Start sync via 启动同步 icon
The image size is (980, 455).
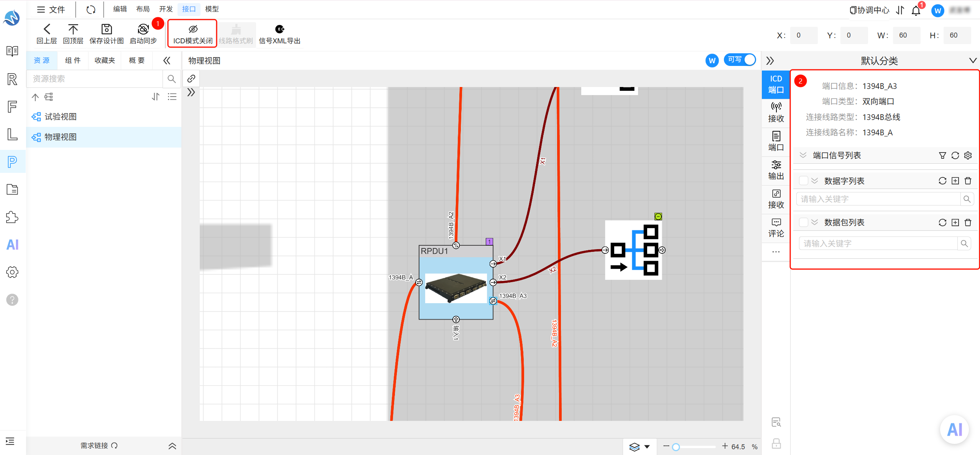click(x=143, y=29)
